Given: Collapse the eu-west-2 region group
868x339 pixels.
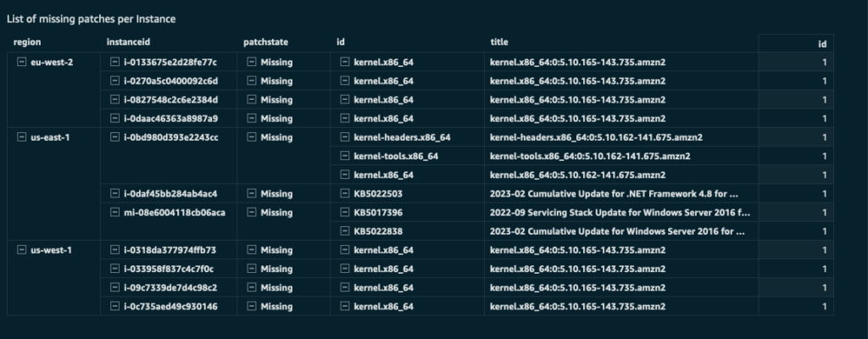Looking at the screenshot, I should point(22,63).
